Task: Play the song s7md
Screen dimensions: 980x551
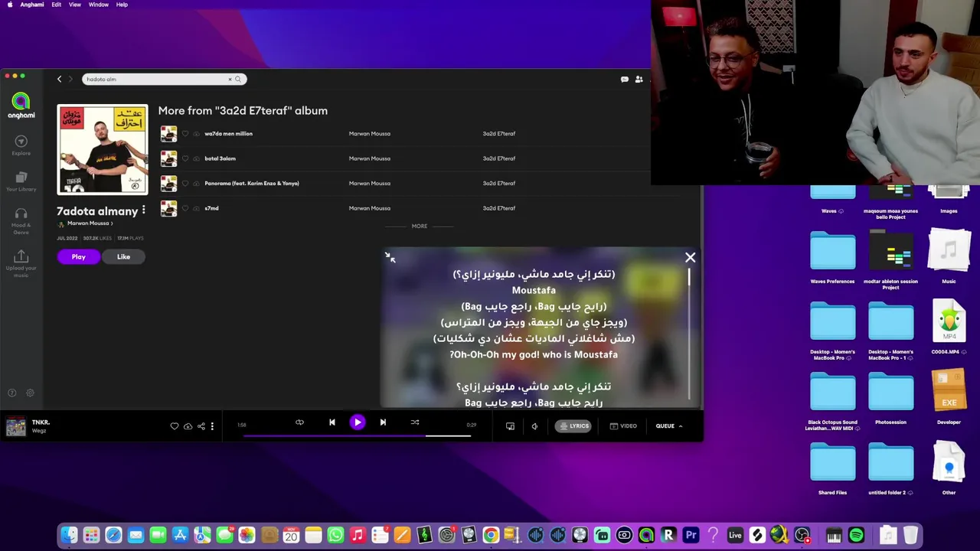Action: pos(211,208)
